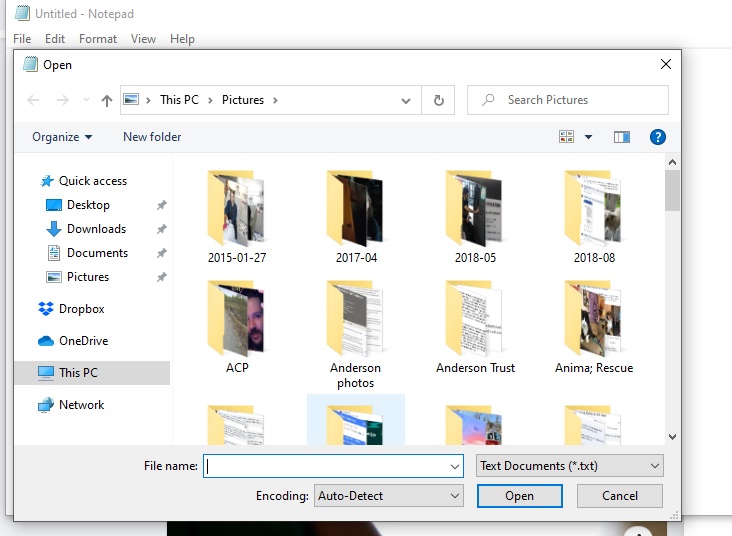The width and height of the screenshot is (732, 536).
Task: Click the pin icon beside Downloads
Action: click(162, 229)
